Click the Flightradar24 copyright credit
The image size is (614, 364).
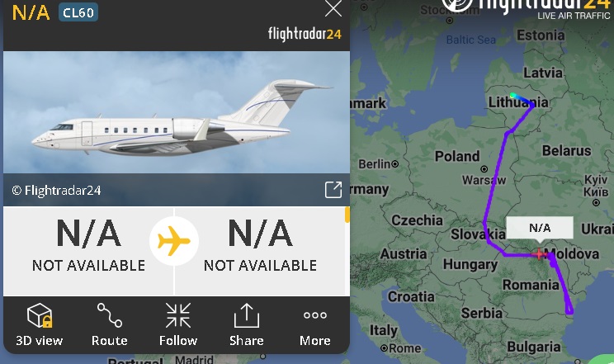pyautogui.click(x=56, y=191)
